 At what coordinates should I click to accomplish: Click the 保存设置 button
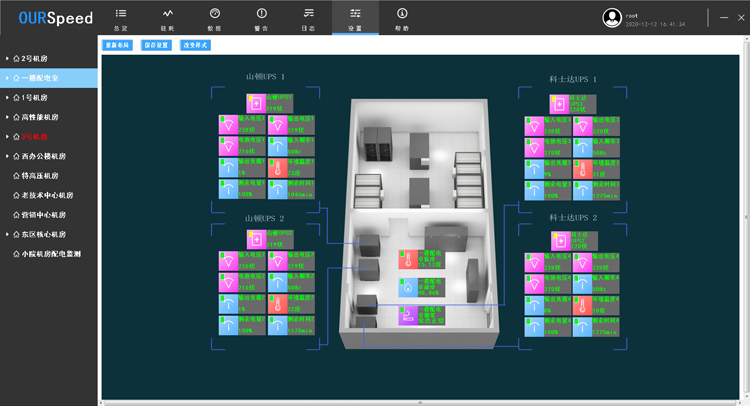click(x=156, y=45)
